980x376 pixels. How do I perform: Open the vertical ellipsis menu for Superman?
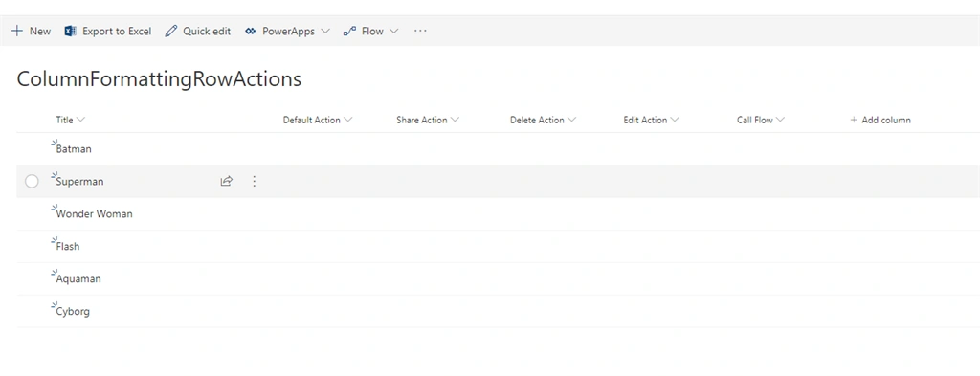point(254,181)
